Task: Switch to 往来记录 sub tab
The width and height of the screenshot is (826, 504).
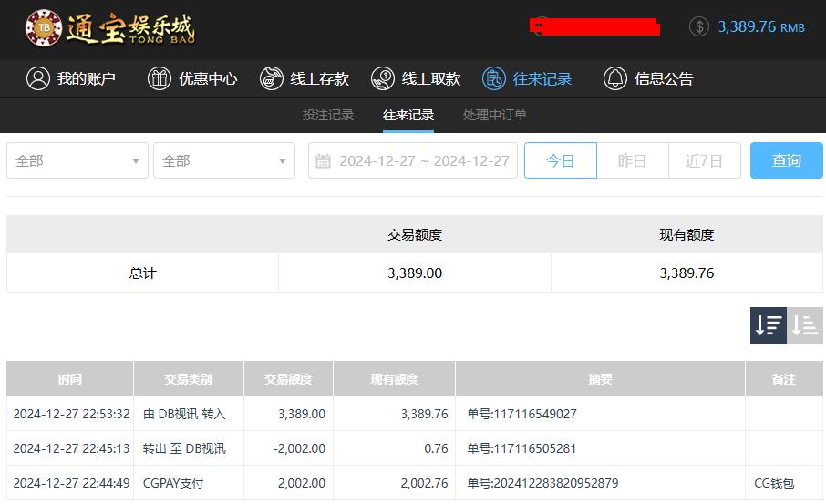Action: pyautogui.click(x=408, y=115)
